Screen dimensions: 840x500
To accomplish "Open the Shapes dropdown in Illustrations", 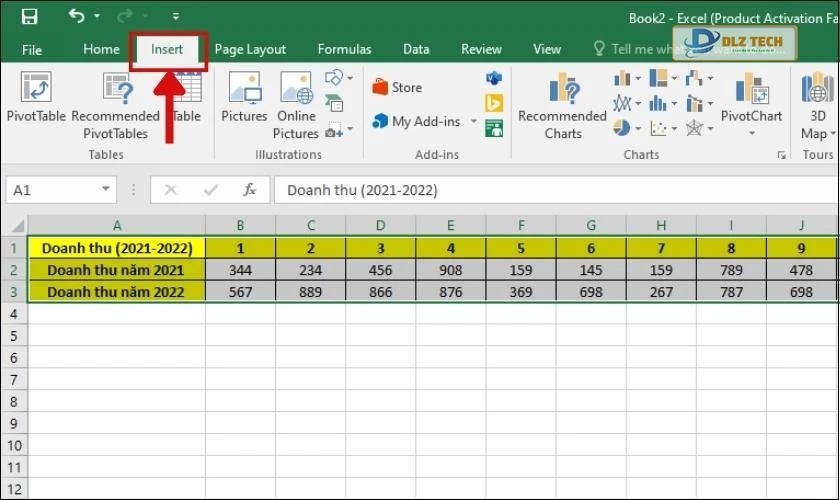I will pyautogui.click(x=348, y=78).
